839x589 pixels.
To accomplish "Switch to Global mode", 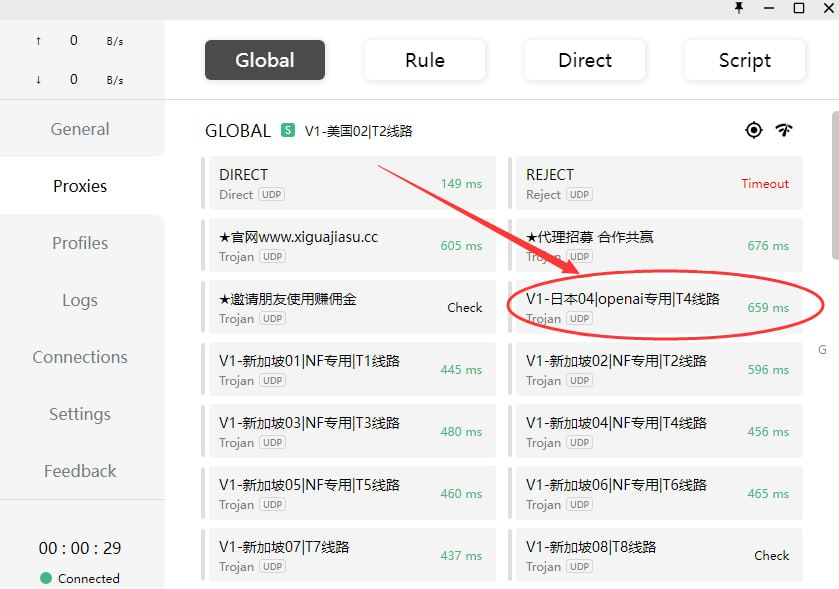I will point(265,60).
